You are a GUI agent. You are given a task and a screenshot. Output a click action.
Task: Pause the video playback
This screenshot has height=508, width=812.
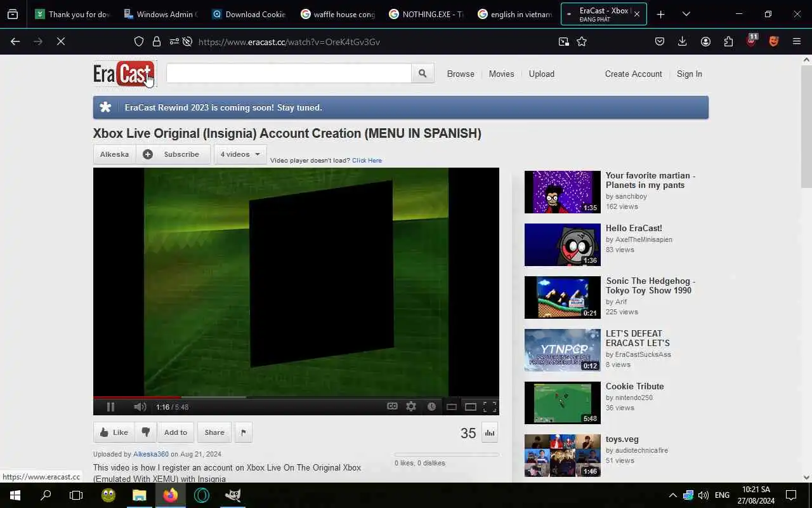click(110, 407)
